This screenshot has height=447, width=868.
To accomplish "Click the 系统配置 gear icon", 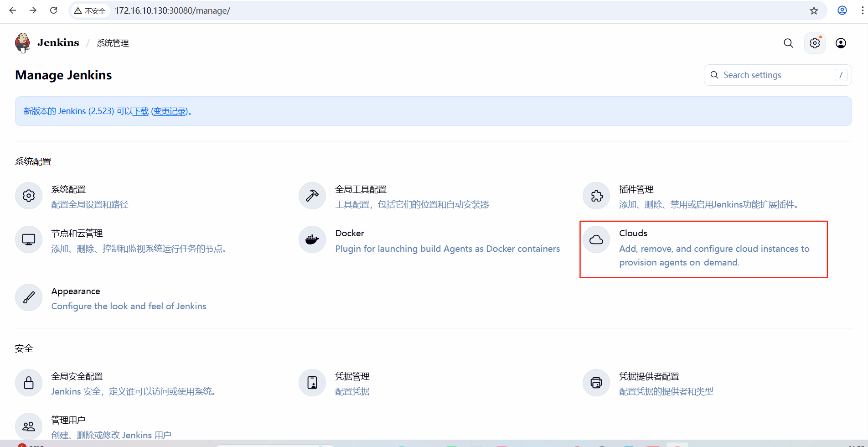I will tap(29, 196).
